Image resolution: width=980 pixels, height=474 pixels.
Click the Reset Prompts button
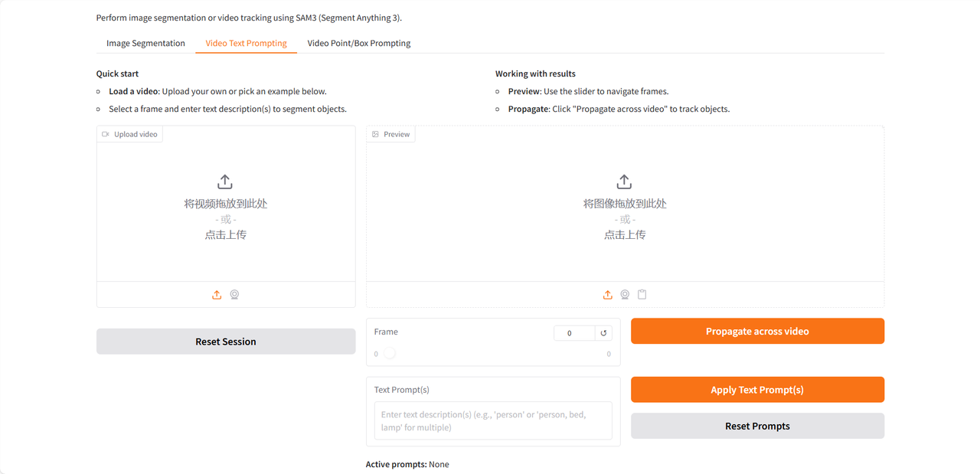757,426
